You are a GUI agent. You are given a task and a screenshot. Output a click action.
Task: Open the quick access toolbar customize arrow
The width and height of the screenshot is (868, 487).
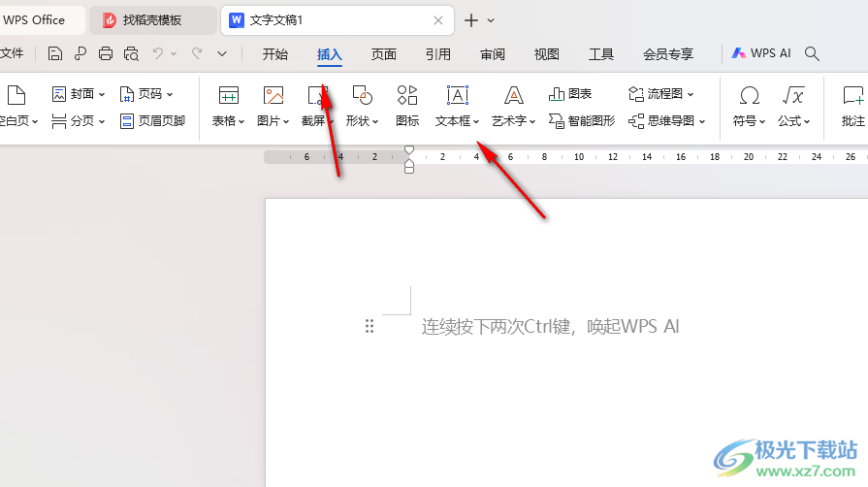[x=222, y=53]
